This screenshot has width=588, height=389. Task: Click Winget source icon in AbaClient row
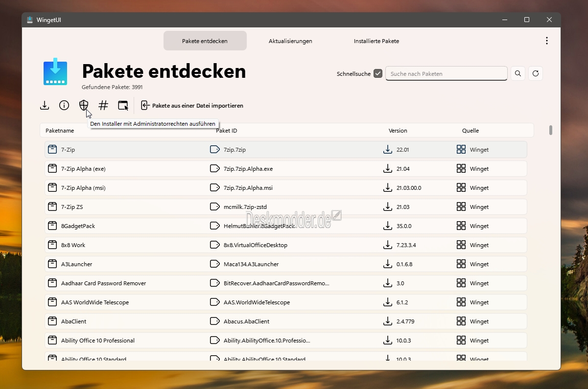(461, 321)
